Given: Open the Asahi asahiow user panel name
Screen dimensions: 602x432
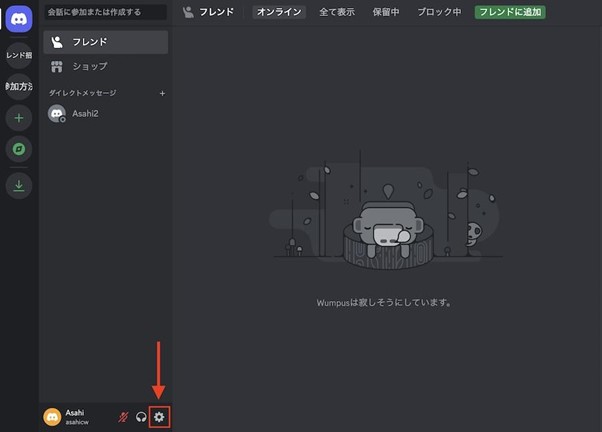Looking at the screenshot, I should click(x=77, y=417).
